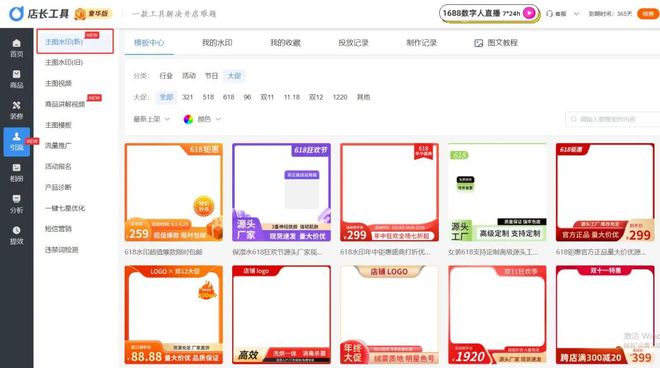Open the 相册 album sidebar icon
The image size is (660, 368).
(x=16, y=173)
